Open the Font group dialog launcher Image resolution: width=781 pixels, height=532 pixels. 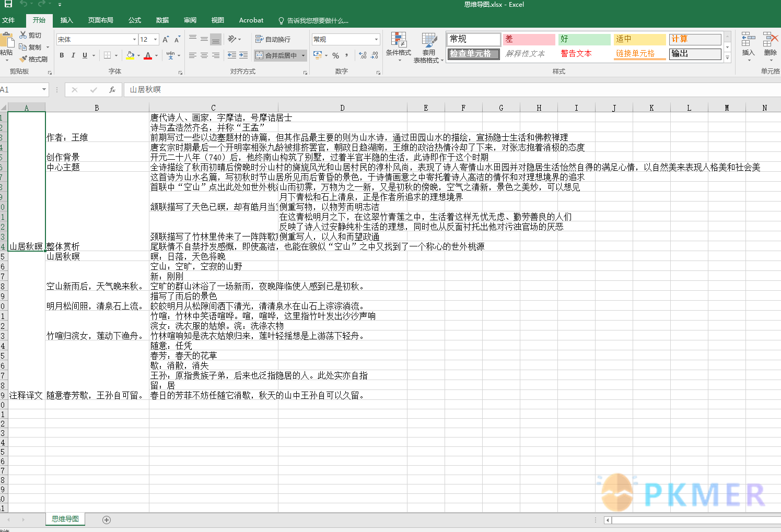(x=181, y=73)
